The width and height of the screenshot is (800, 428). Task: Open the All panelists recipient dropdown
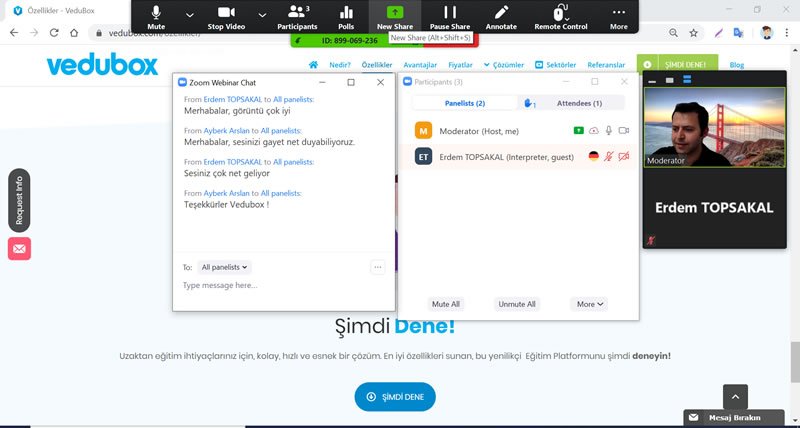pyautogui.click(x=225, y=267)
